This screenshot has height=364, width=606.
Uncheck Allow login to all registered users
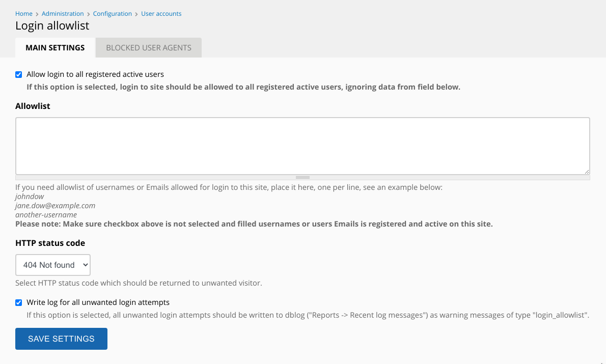18,74
